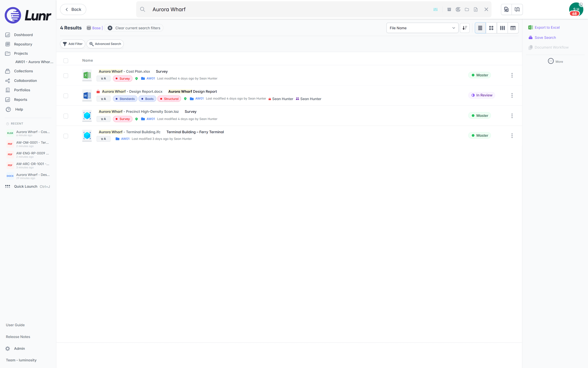Image resolution: width=588 pixels, height=368 pixels.
Task: Open three-dot menu for Cost Plan.xlsx
Action: pos(512,75)
